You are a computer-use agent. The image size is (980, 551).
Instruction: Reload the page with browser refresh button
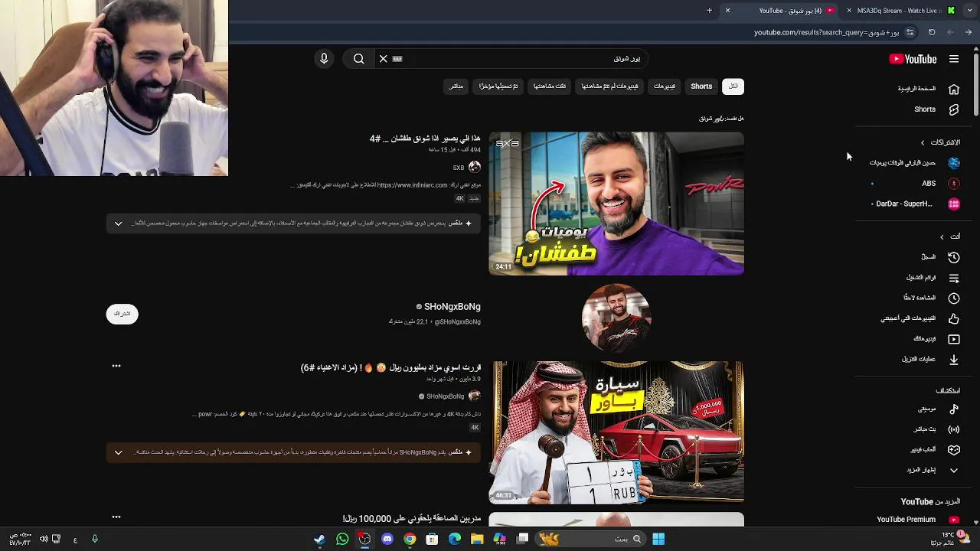click(932, 32)
